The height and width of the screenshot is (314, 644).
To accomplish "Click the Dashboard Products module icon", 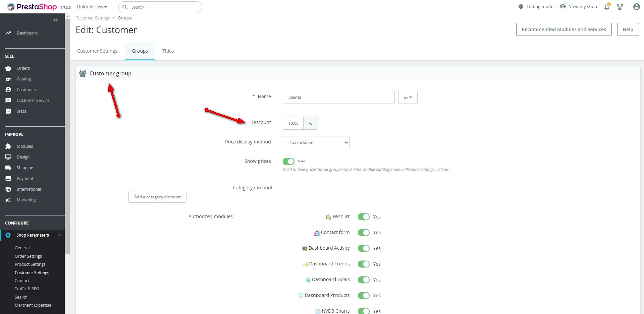I will 301,296.
